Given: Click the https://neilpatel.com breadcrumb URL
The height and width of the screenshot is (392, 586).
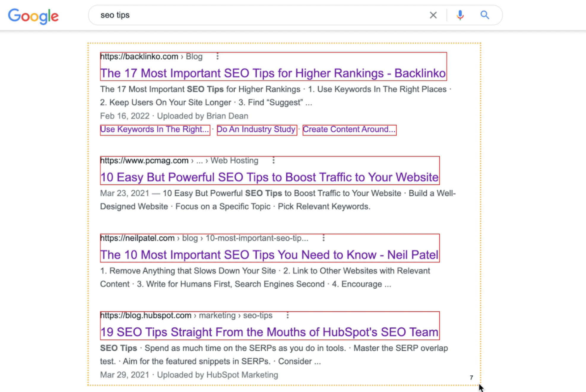Looking at the screenshot, I should [137, 238].
